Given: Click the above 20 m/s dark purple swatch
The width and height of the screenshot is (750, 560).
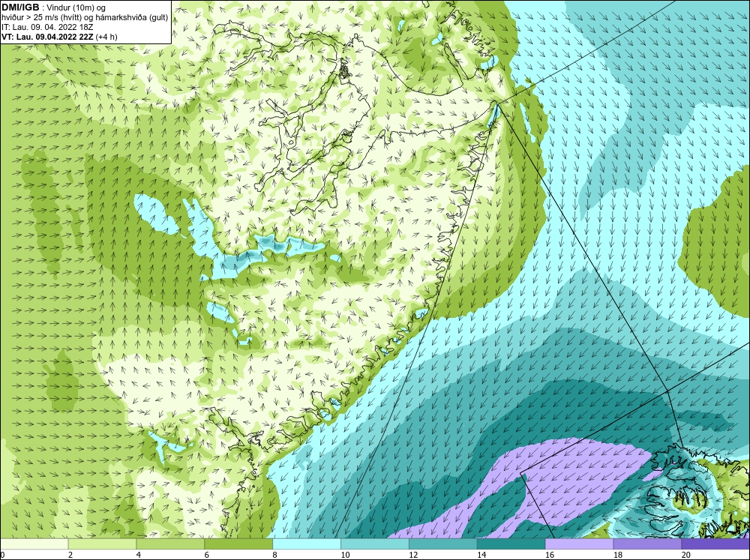Looking at the screenshot, I should 715,544.
